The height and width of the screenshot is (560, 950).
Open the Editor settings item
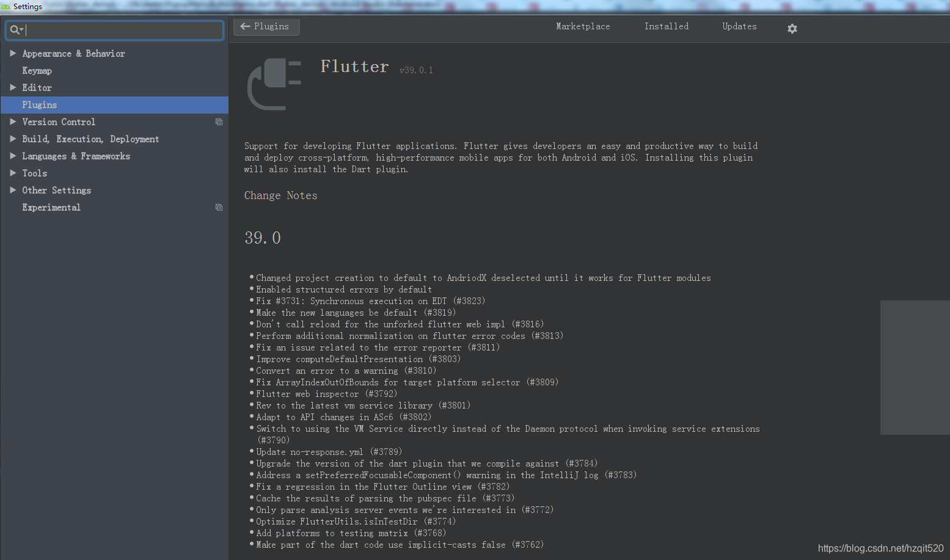(37, 88)
